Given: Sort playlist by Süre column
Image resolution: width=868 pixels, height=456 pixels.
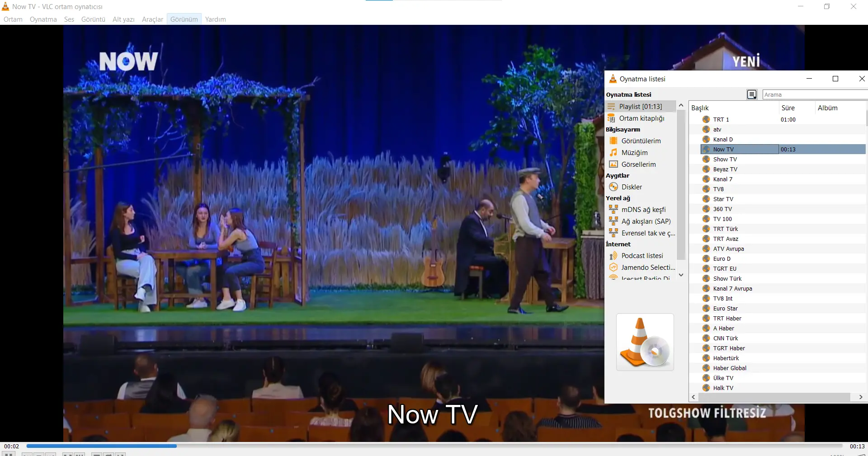Looking at the screenshot, I should point(797,108).
